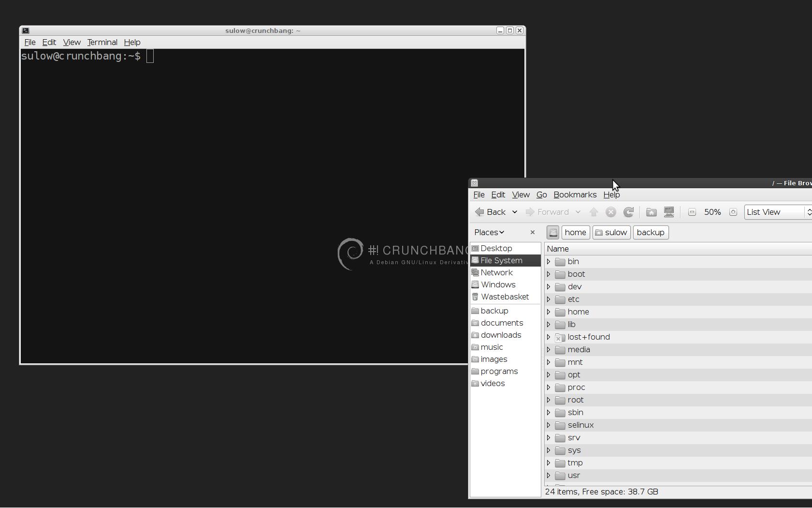Click the 50% zoom level label
The height and width of the screenshot is (508, 812).
(x=712, y=212)
